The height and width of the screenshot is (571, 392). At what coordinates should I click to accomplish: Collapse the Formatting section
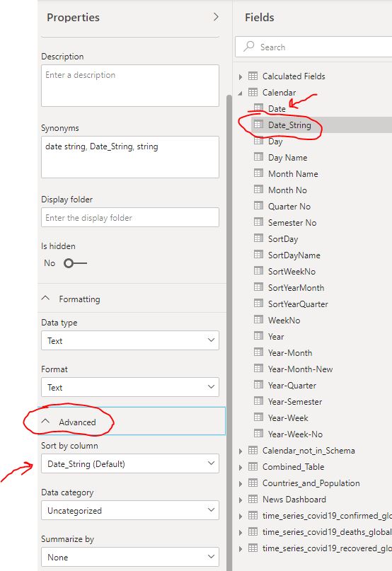(45, 299)
